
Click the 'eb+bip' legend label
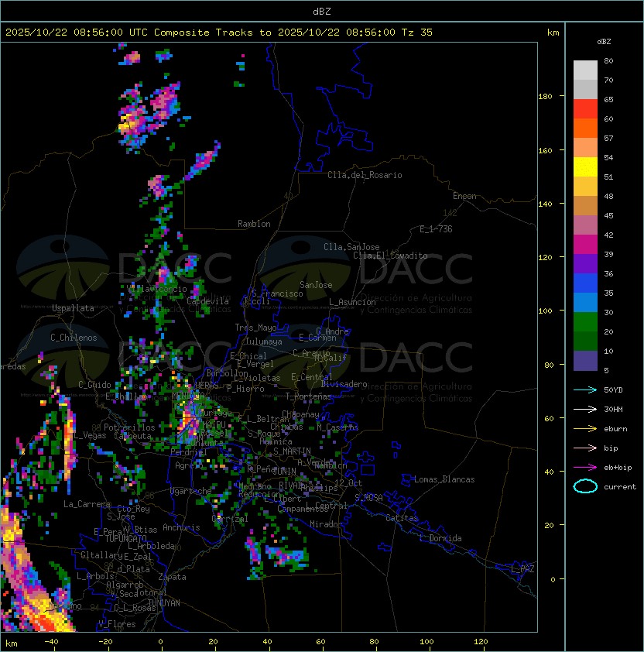[618, 468]
